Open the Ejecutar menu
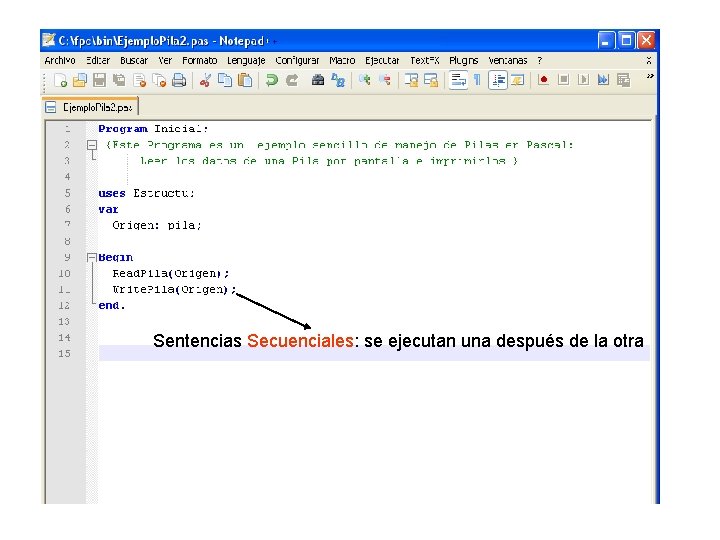The width and height of the screenshot is (720, 540). tap(382, 61)
